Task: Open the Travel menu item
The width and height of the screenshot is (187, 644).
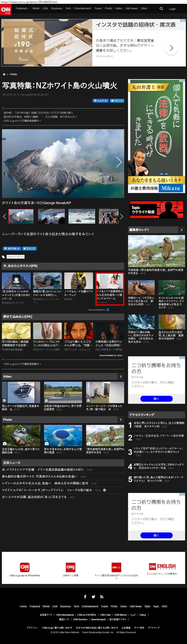Action: click(98, 9)
